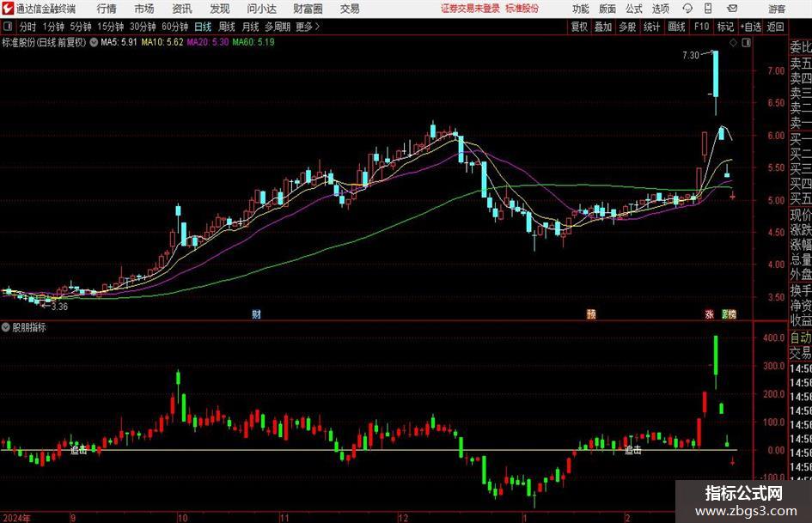The height and width of the screenshot is (523, 812).
Task: Open F10 company info
Action: [x=701, y=27]
